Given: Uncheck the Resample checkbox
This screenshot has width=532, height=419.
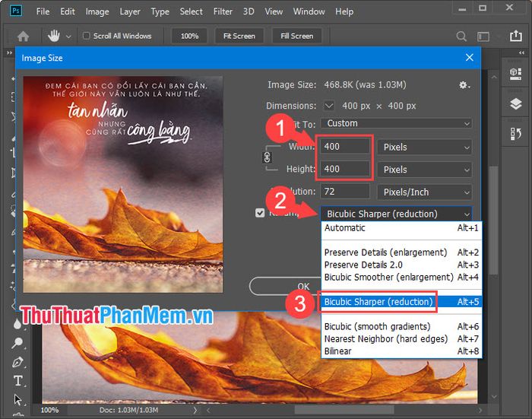Looking at the screenshot, I should (x=260, y=213).
